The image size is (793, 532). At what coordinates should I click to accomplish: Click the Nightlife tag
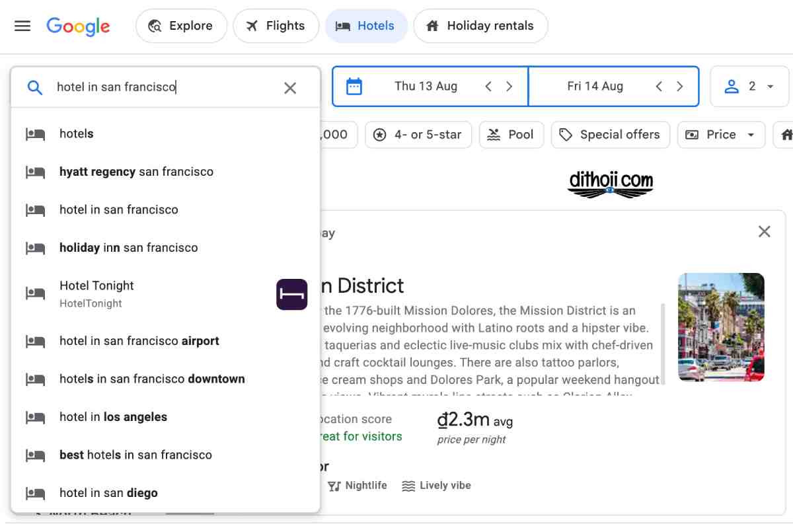(358, 486)
